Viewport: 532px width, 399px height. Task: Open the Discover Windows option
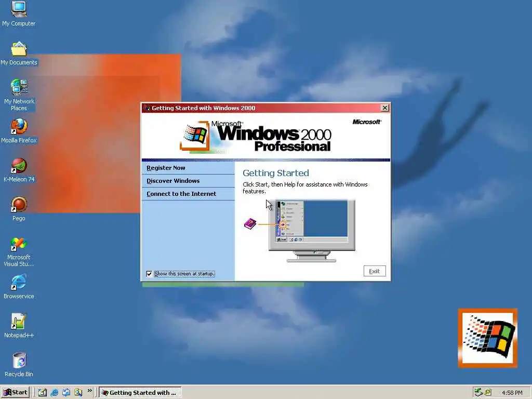click(173, 181)
